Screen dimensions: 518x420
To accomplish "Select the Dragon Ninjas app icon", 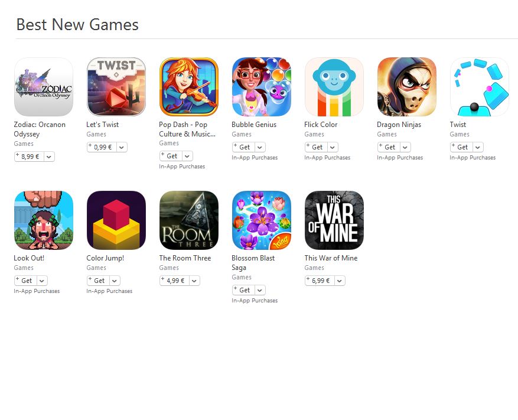I will click(407, 87).
